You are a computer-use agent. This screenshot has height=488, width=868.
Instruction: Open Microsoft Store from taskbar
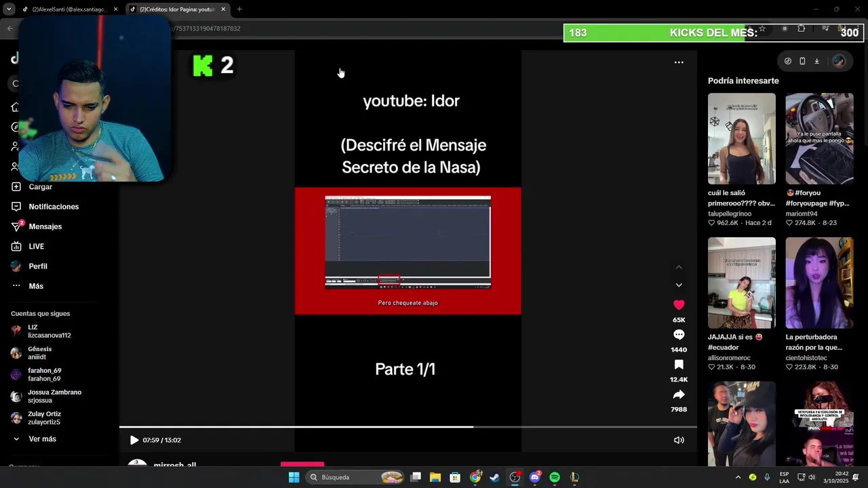(455, 477)
